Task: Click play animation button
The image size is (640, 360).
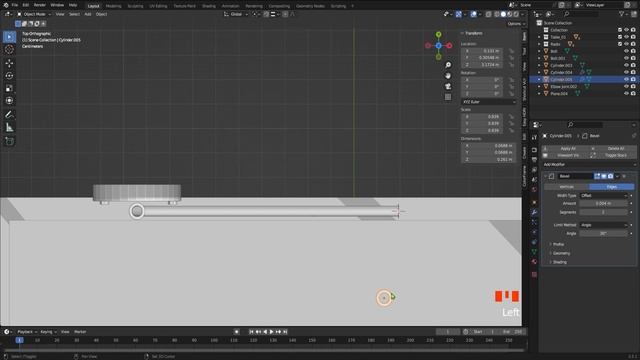Action: click(x=271, y=332)
